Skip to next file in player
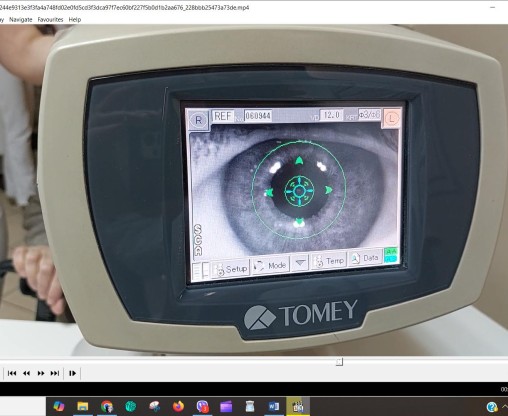Viewport: 508px width, 416px height. pos(55,373)
